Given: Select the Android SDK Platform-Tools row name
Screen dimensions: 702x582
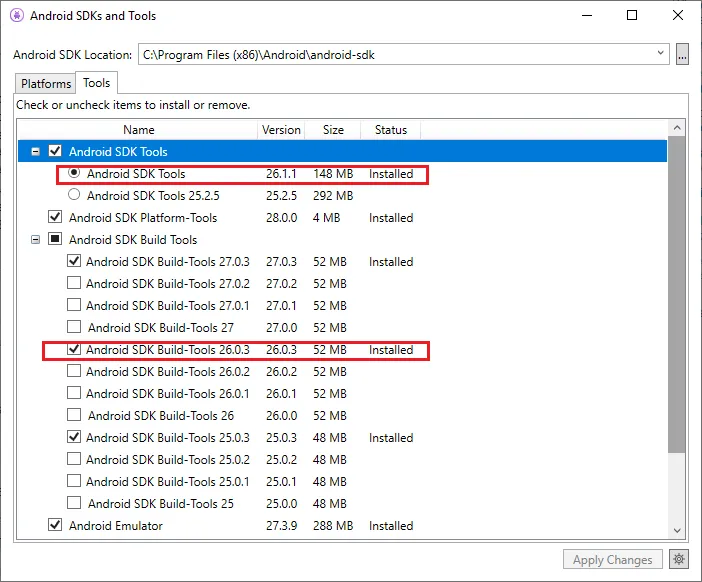Looking at the screenshot, I should pyautogui.click(x=143, y=218).
